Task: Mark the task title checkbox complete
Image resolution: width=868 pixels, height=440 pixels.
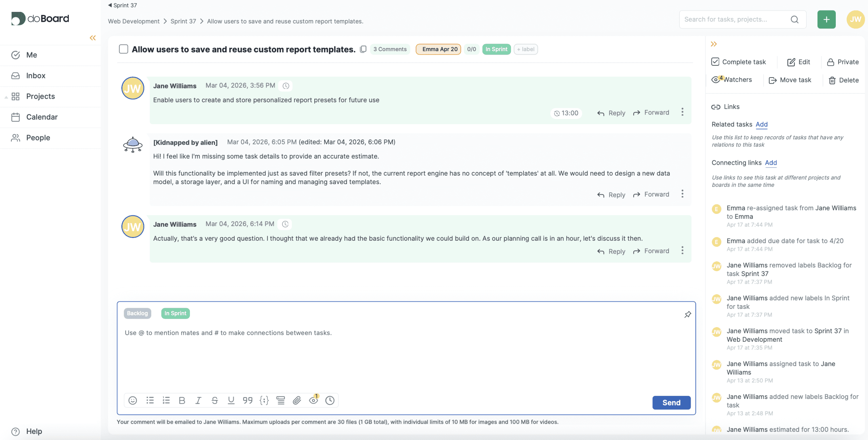Action: 123,49
